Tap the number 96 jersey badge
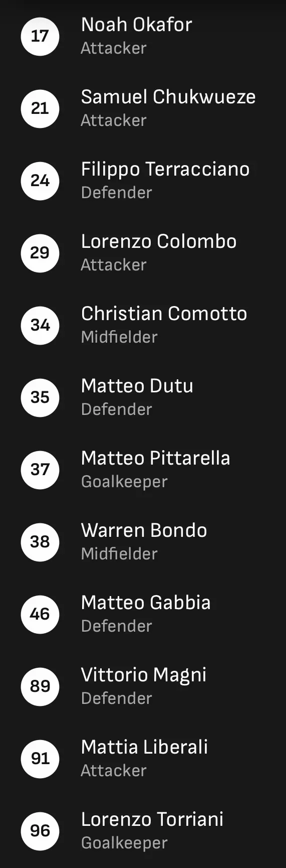This screenshot has height=868, width=286. (40, 831)
